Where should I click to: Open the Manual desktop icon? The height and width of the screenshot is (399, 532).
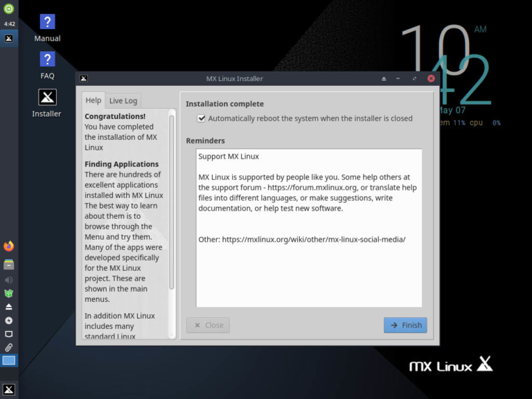[47, 28]
